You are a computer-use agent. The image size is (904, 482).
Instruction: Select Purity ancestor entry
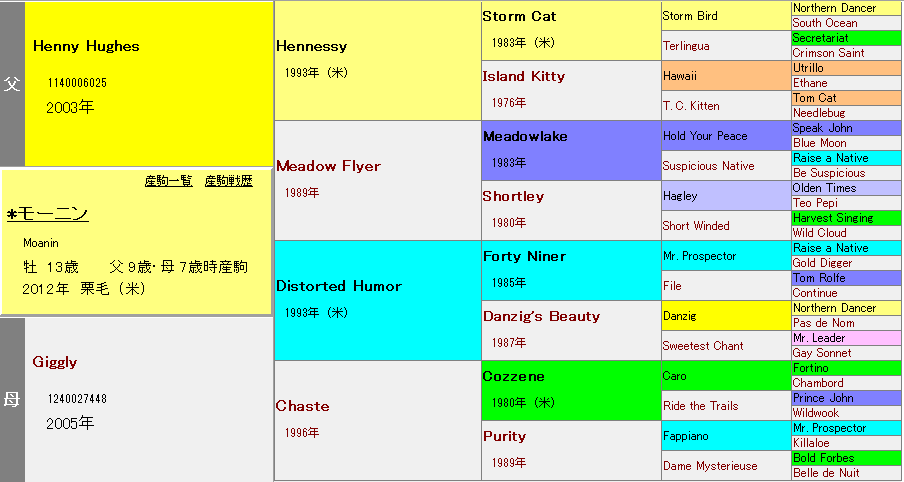[504, 436]
